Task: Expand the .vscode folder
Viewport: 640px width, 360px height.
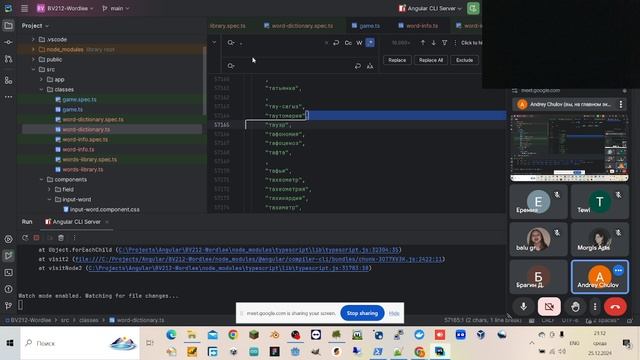Action: click(33, 40)
